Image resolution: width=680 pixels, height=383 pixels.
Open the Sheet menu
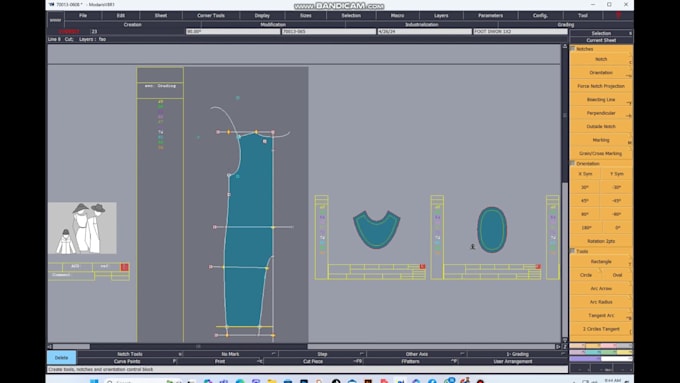coord(161,15)
